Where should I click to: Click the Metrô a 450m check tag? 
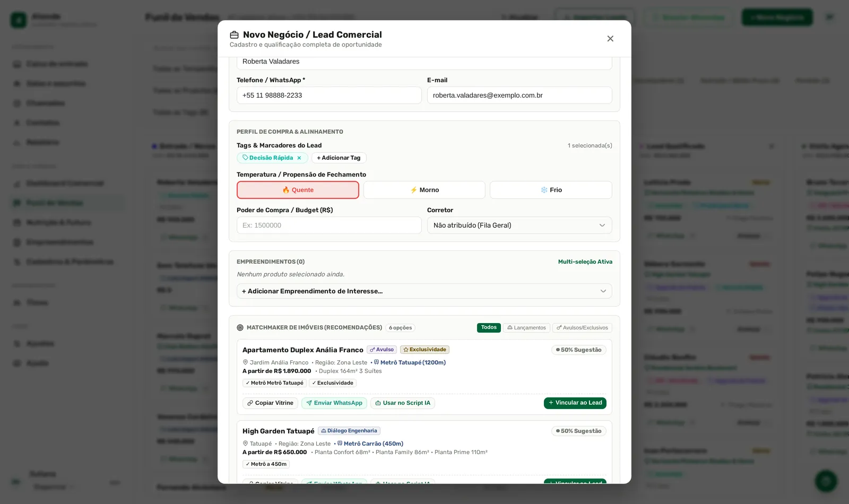point(266,464)
